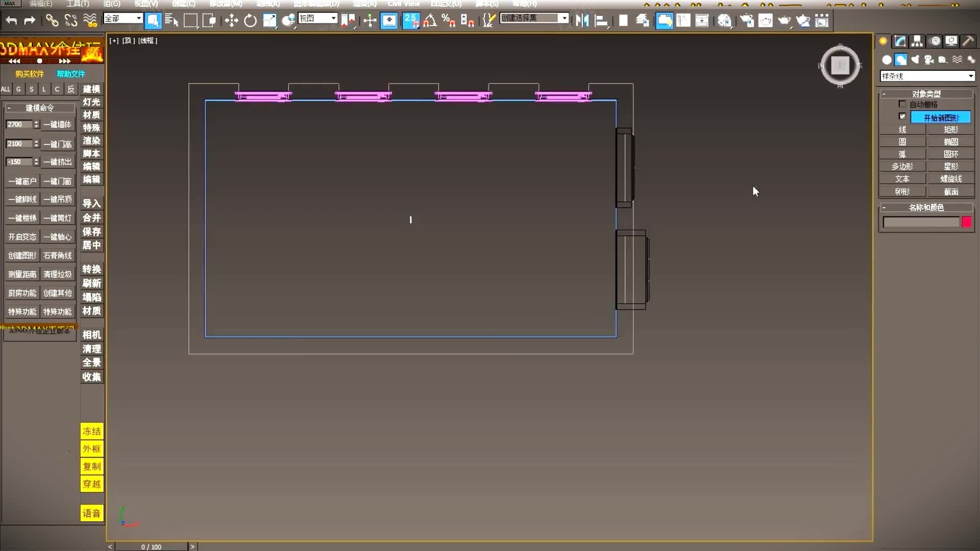Viewport: 980px width, 551px height.
Task: Open the Utilities hammer tab
Action: point(968,41)
